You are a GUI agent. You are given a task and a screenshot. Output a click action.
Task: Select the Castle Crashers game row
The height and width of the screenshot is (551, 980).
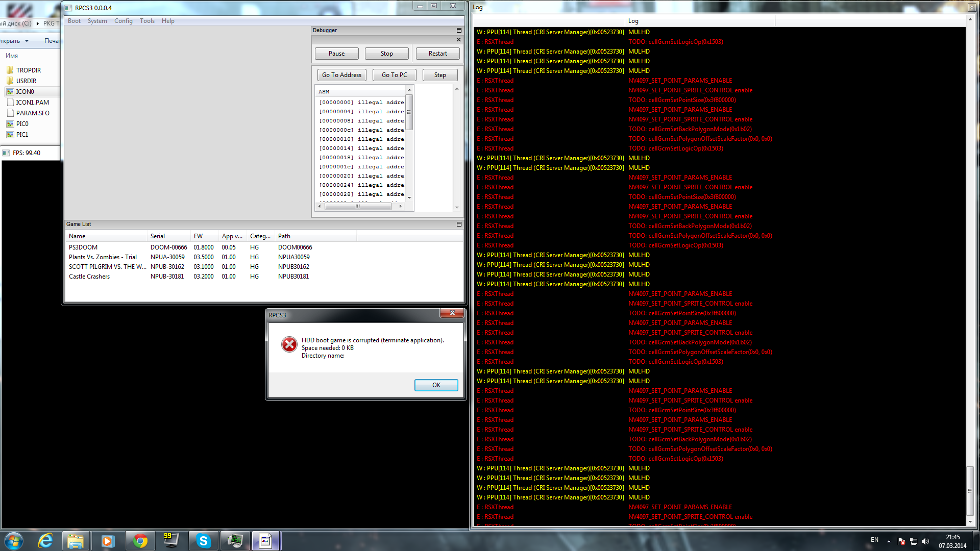(x=89, y=277)
